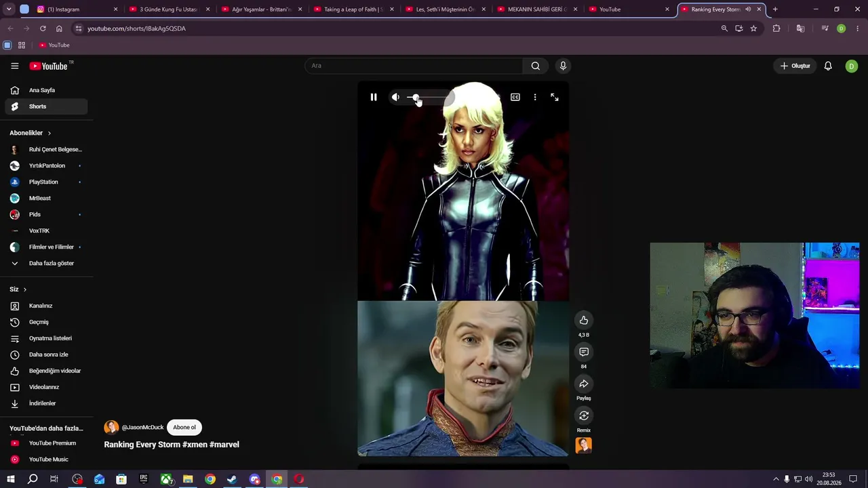
Task: Open the Chrome extensions puzzle icon
Action: (776, 28)
